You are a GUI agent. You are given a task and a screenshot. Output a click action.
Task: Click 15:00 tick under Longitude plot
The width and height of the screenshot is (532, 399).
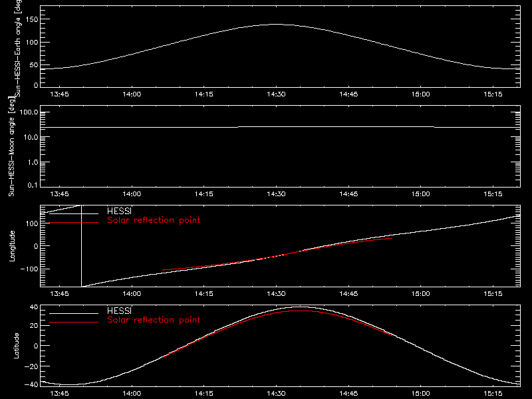[x=421, y=293]
